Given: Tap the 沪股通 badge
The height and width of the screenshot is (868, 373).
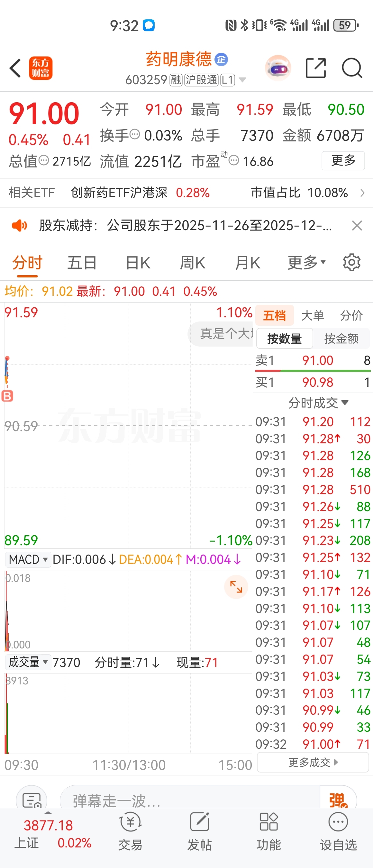Looking at the screenshot, I should click(x=202, y=80).
